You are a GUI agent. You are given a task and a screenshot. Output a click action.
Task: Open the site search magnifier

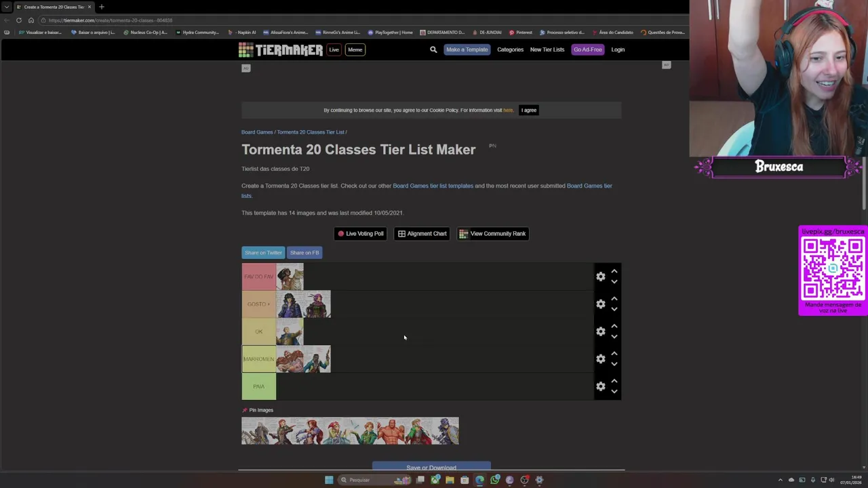click(433, 49)
